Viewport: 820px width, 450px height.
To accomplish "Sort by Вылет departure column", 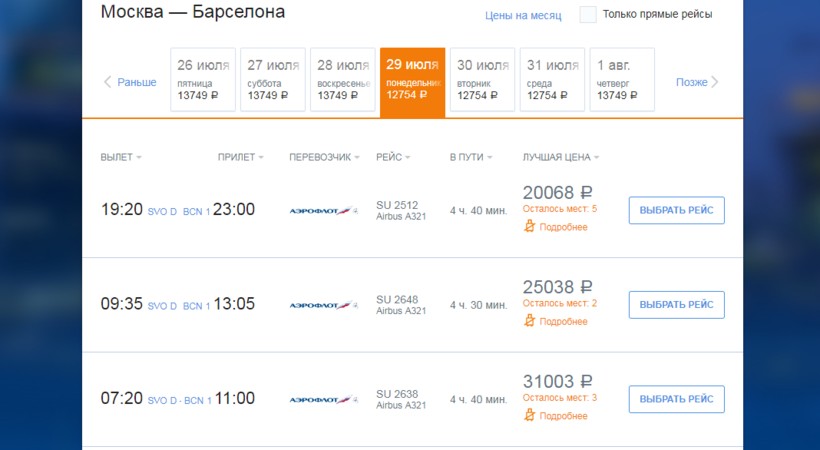I will click(121, 158).
